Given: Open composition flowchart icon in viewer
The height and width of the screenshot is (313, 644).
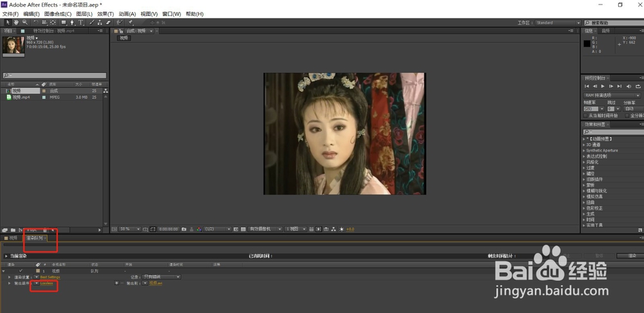Looking at the screenshot, I should coord(333,229).
